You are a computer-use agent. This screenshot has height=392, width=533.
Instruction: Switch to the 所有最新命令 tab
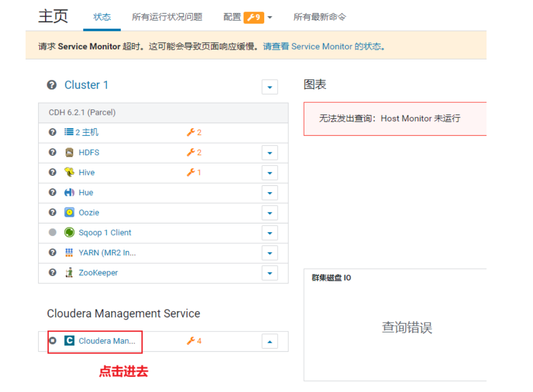319,17
